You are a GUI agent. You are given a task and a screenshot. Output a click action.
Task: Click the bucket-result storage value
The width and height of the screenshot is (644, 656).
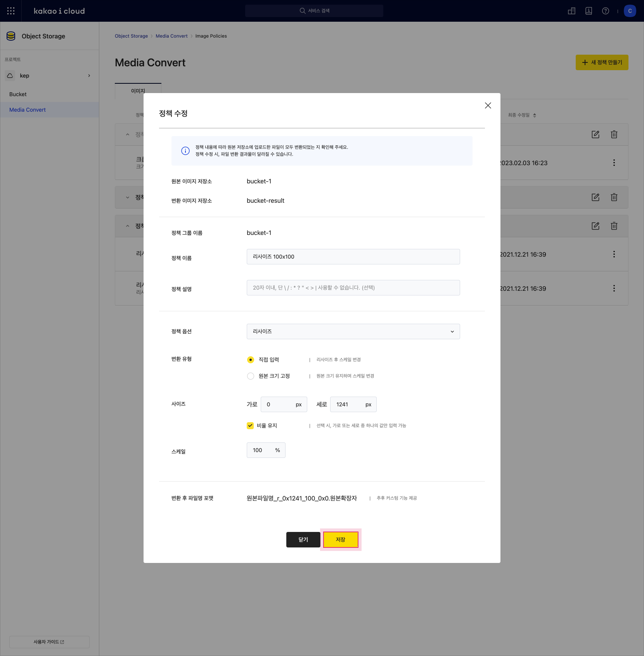click(265, 201)
